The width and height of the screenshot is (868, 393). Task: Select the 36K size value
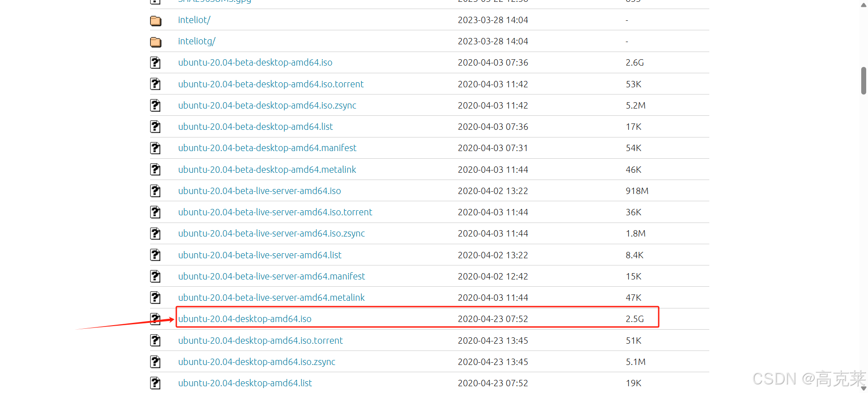tap(633, 212)
